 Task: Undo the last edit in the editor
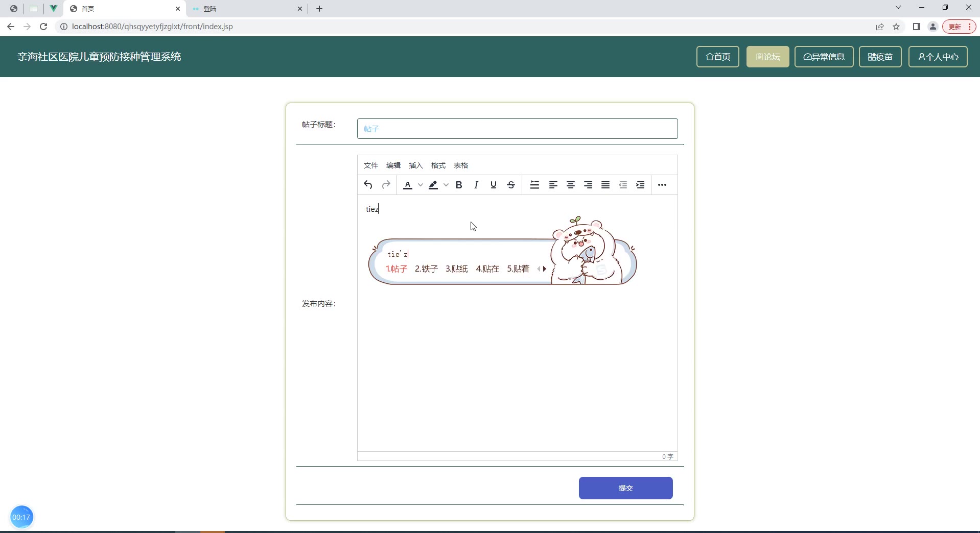point(368,185)
